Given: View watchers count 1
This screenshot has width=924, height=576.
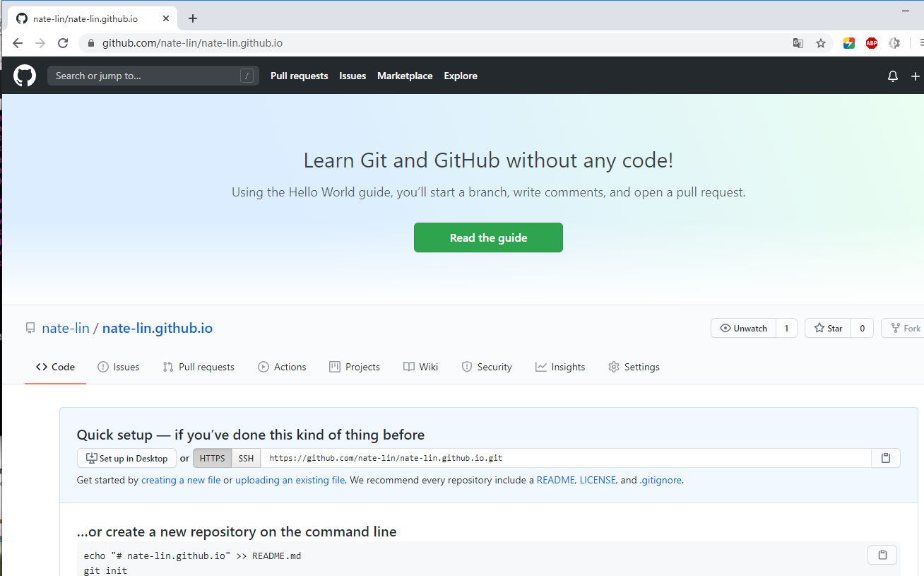Looking at the screenshot, I should tap(786, 328).
